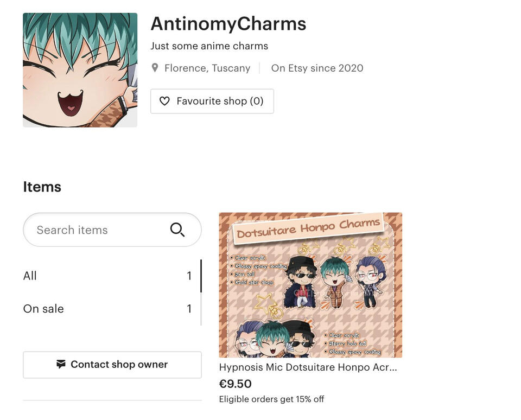Open the AntinomyCharms shop avatar image

point(80,70)
